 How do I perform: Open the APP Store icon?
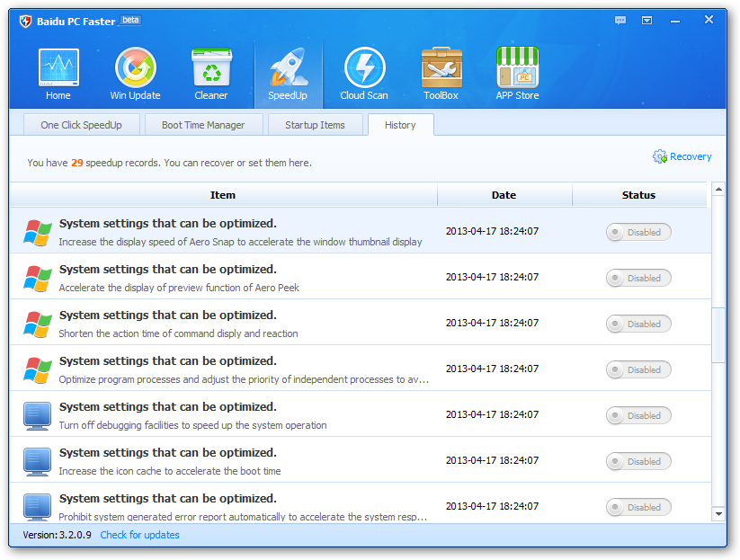pos(517,67)
